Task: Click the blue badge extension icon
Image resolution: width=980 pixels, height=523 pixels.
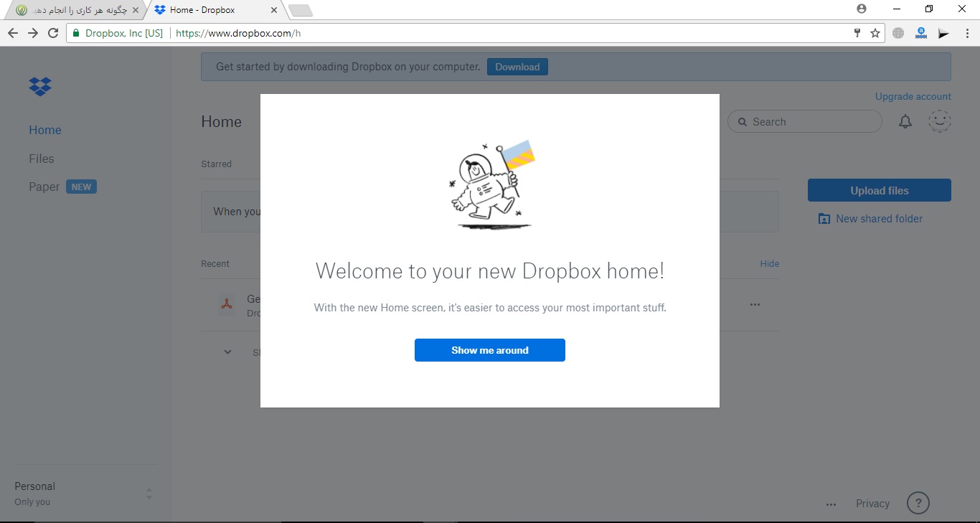Action: pyautogui.click(x=921, y=33)
